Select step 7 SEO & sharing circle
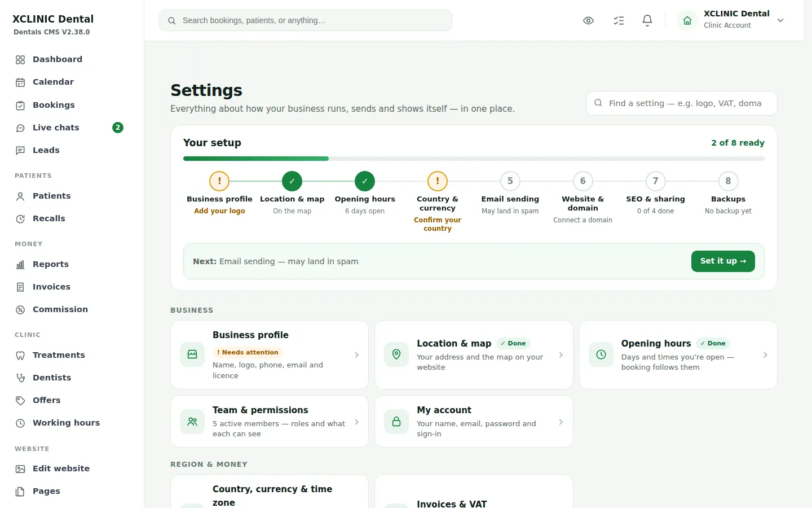Image resolution: width=812 pixels, height=508 pixels. 655,181
